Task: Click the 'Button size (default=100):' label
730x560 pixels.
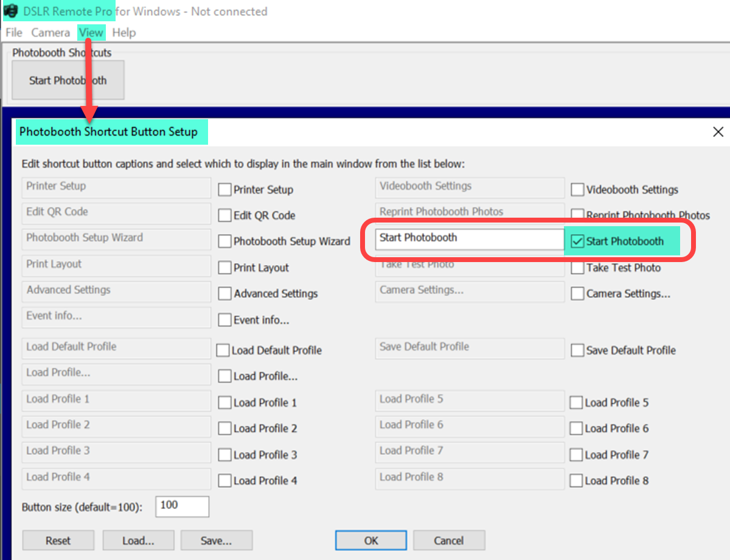Action: 82,507
